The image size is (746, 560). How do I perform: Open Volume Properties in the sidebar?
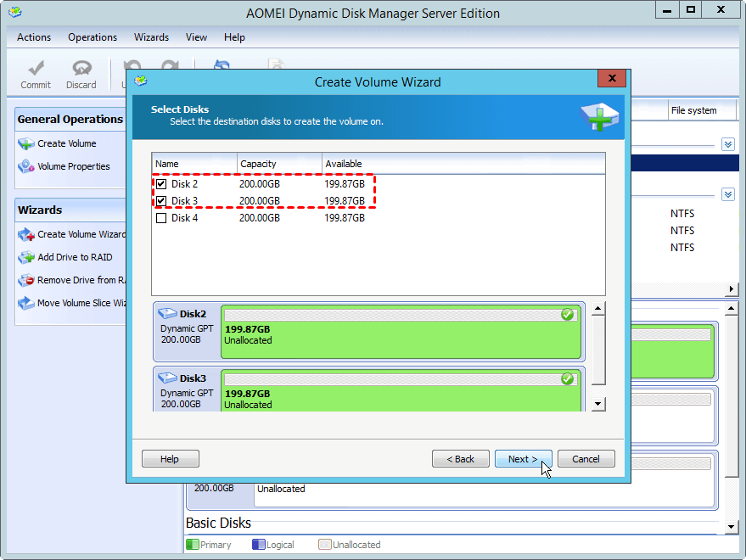click(73, 166)
